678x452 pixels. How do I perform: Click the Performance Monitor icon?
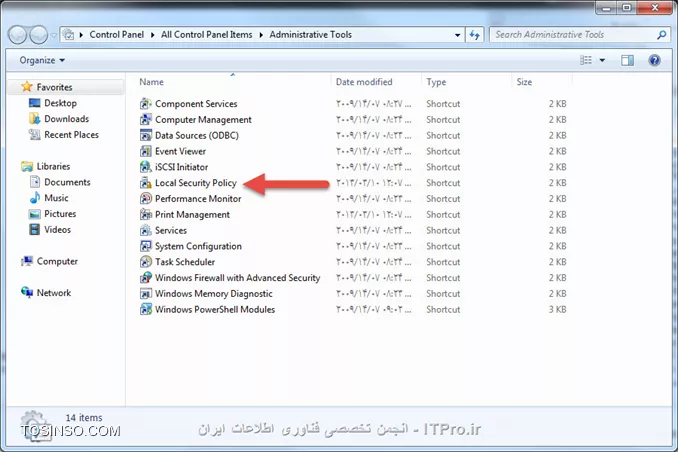pos(146,199)
